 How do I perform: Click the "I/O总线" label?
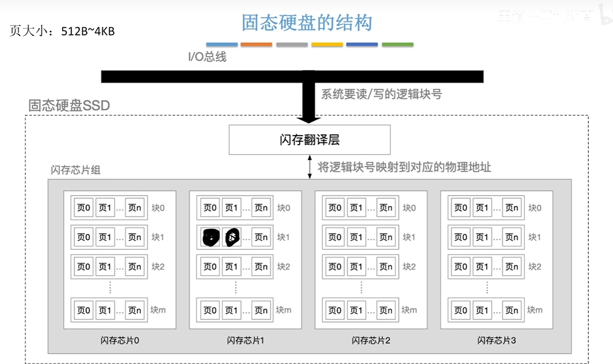click(x=207, y=57)
